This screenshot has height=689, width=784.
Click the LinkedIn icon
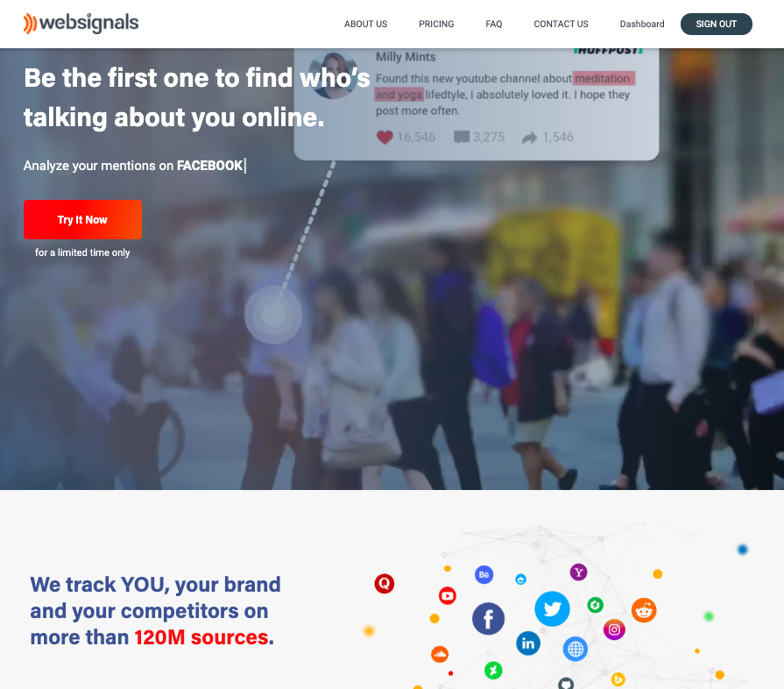528,643
